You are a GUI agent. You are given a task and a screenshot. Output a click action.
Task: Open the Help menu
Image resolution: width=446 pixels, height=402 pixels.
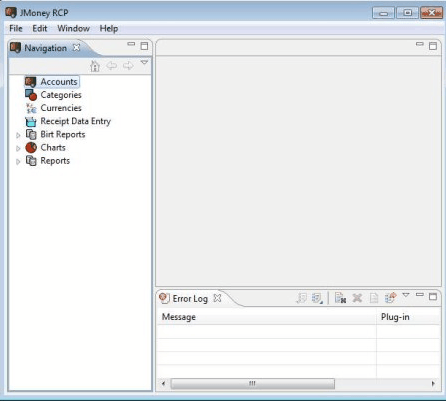click(x=109, y=29)
